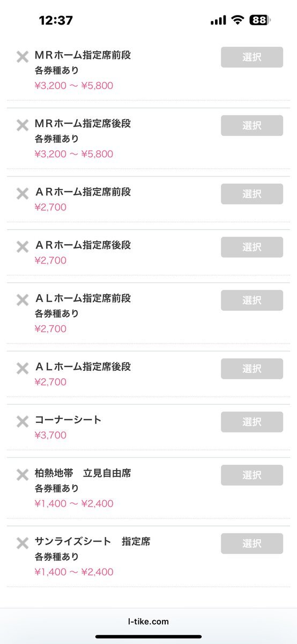Tap the X icon beside コーナーシート

[22, 422]
